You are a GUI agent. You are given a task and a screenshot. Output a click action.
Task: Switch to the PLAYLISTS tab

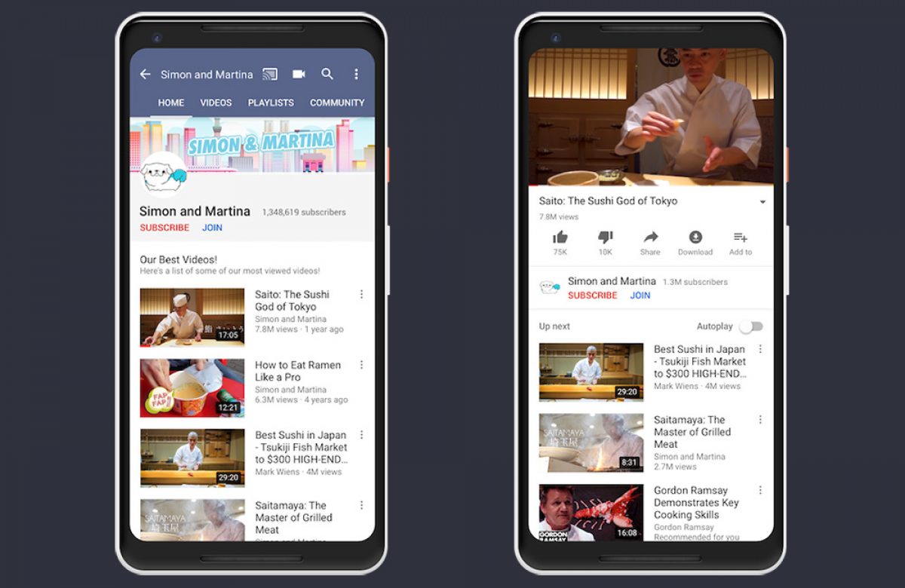[271, 103]
